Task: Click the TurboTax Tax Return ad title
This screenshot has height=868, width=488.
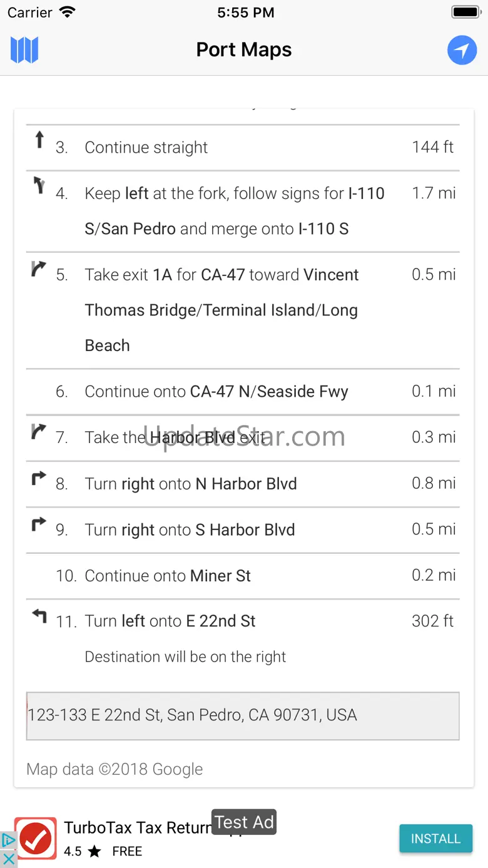Action: pos(138,828)
